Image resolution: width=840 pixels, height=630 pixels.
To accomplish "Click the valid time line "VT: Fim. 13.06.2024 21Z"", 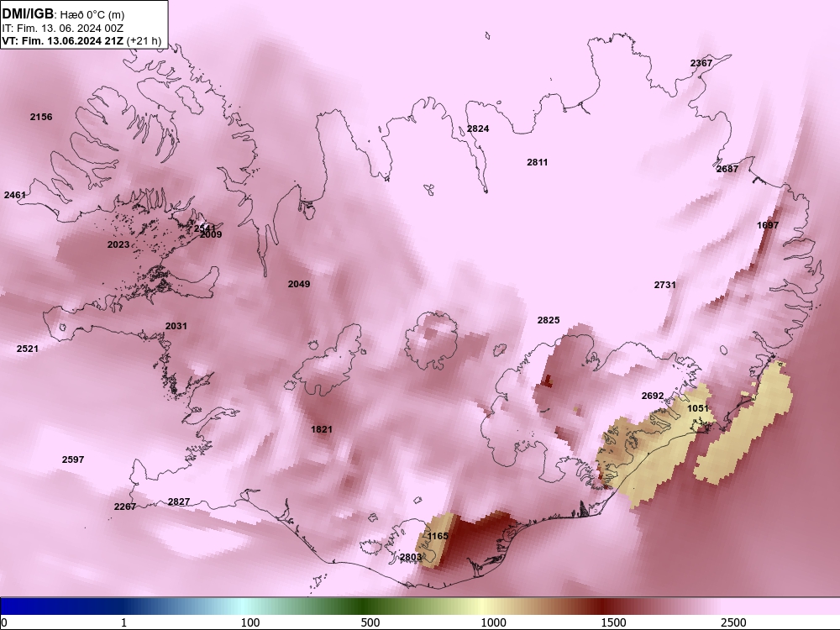I will 63,40.
